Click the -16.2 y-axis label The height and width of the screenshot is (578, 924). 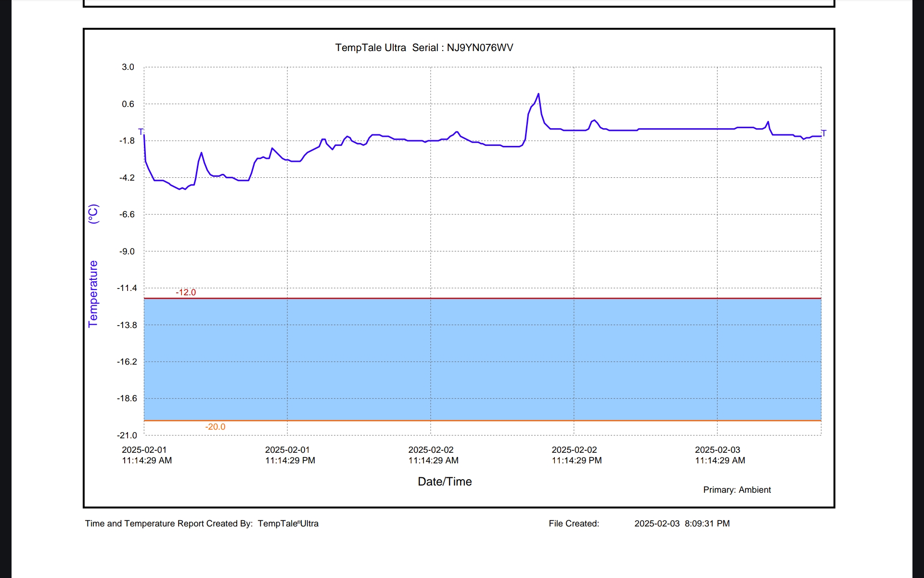tap(127, 362)
